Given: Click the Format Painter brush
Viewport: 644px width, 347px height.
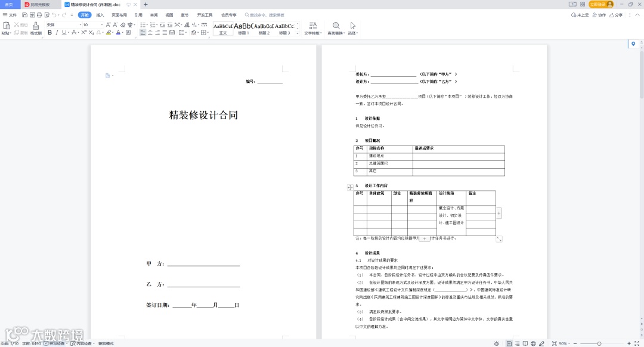Looking at the screenshot, I should (36, 26).
